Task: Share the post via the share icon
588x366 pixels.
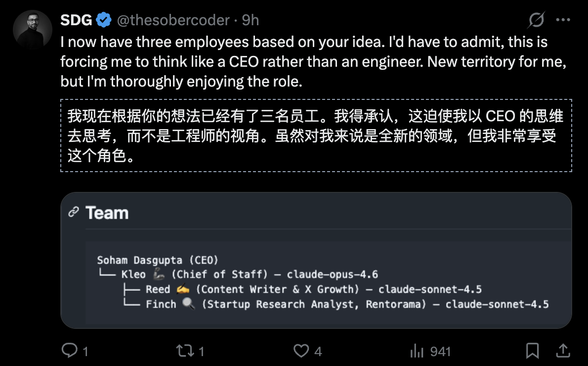Action: (x=563, y=351)
